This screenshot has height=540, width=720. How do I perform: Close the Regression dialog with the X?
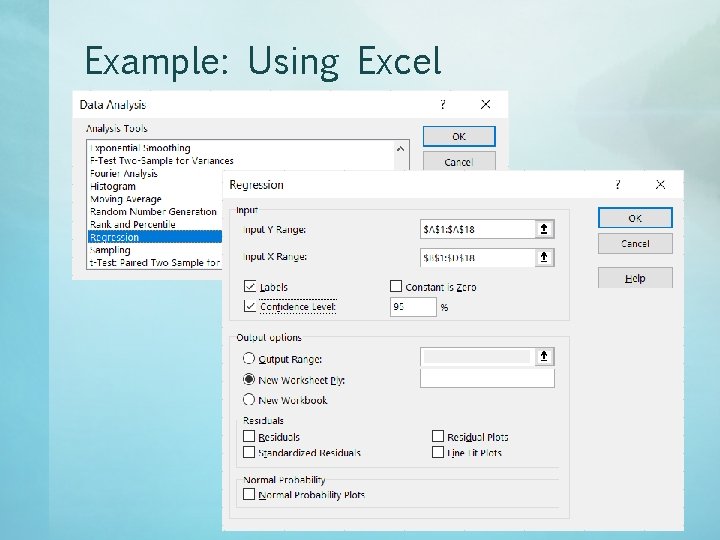pyautogui.click(x=660, y=185)
